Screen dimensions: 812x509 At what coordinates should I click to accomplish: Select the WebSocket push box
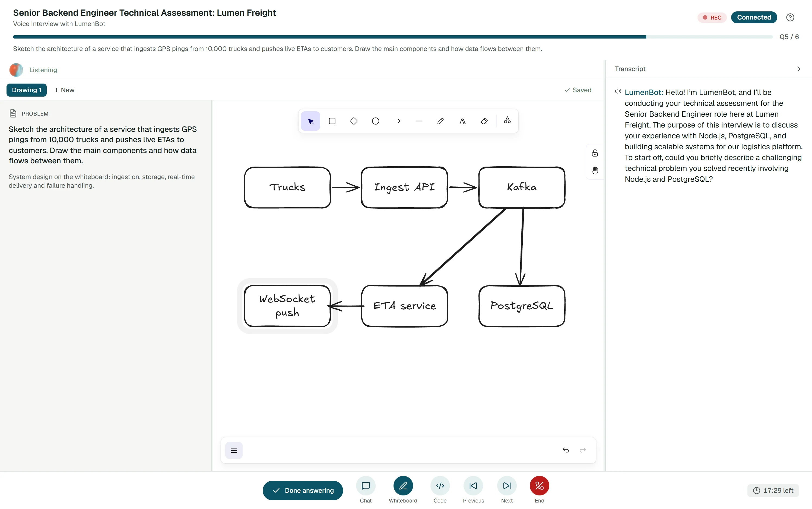click(x=287, y=306)
